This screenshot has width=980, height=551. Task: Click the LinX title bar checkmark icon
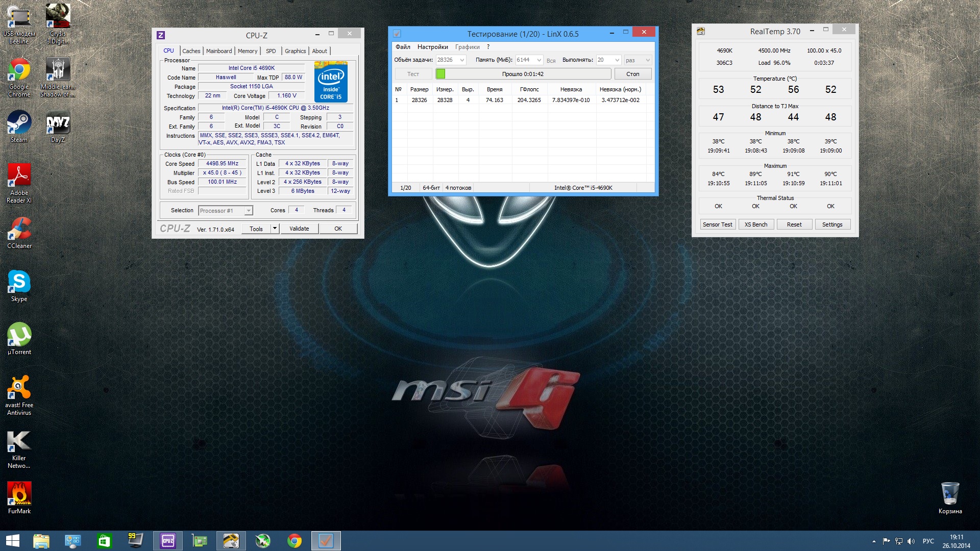click(397, 34)
